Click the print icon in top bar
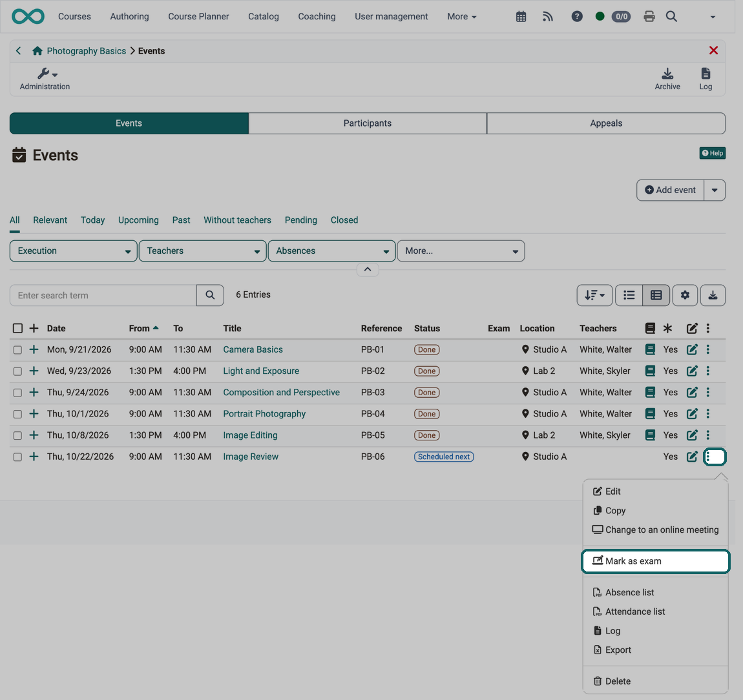 tap(649, 17)
